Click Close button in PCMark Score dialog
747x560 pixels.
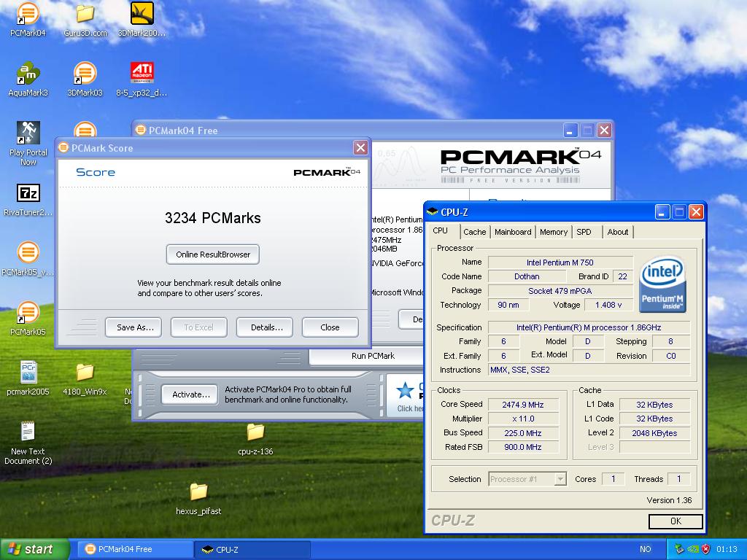point(330,327)
